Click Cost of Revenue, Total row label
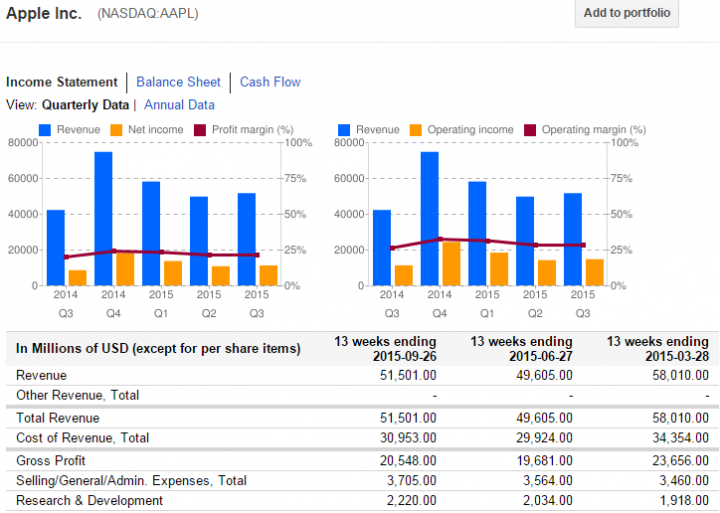 [83, 438]
